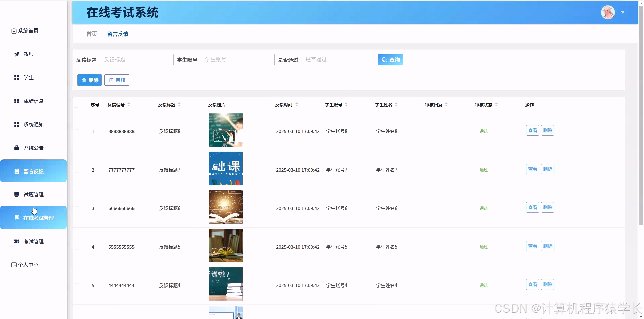The height and width of the screenshot is (319, 644).
Task: Switch to the 首页 tab
Action: point(91,34)
